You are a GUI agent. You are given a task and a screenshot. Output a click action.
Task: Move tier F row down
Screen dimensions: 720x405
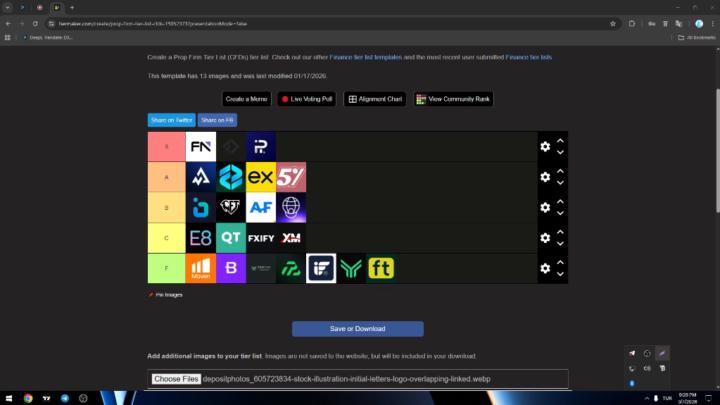560,274
